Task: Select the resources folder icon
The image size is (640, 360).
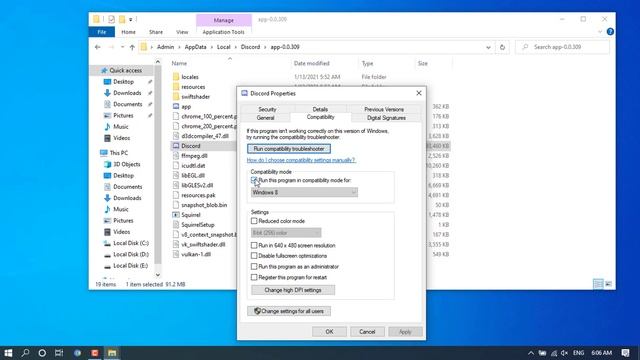Action: click(x=176, y=87)
